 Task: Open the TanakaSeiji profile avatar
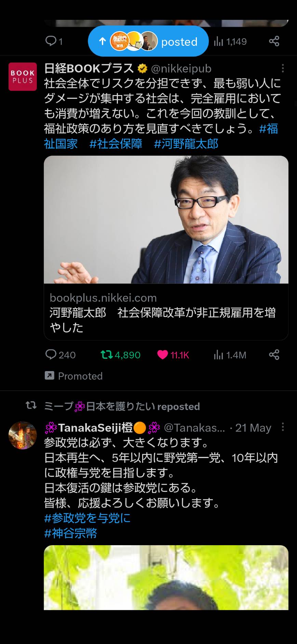coord(23,435)
